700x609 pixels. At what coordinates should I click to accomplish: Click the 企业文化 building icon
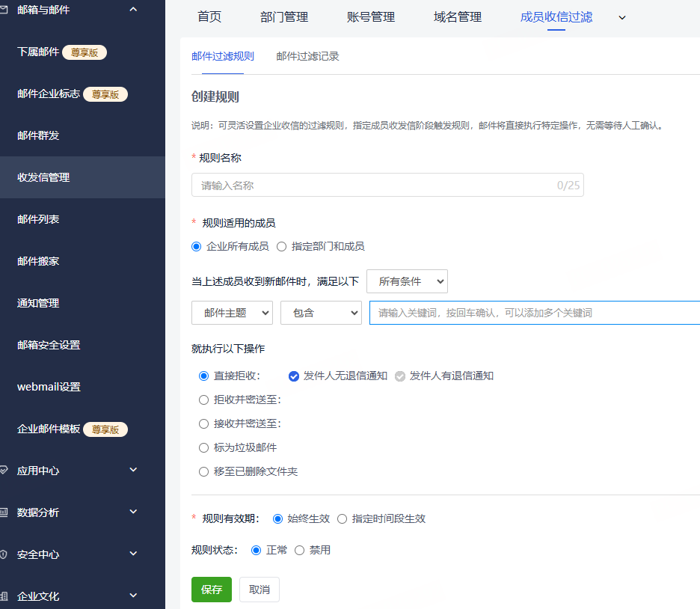tap(4, 596)
